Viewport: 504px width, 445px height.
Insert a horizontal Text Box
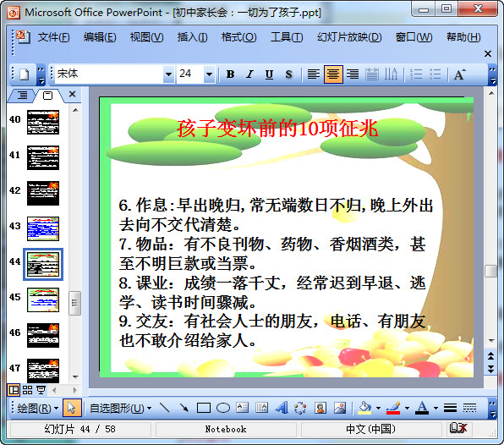coord(243,408)
